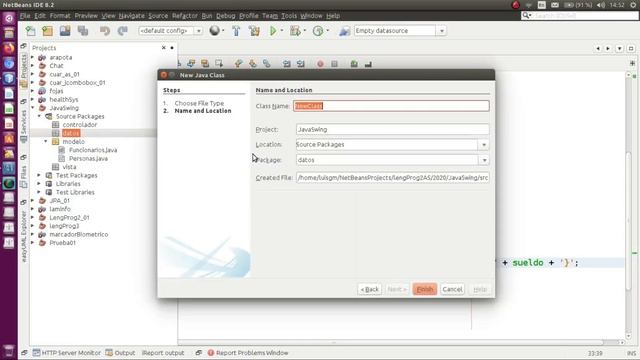The height and width of the screenshot is (360, 640).
Task: Click the Profile Project clock icon
Action: point(318,31)
